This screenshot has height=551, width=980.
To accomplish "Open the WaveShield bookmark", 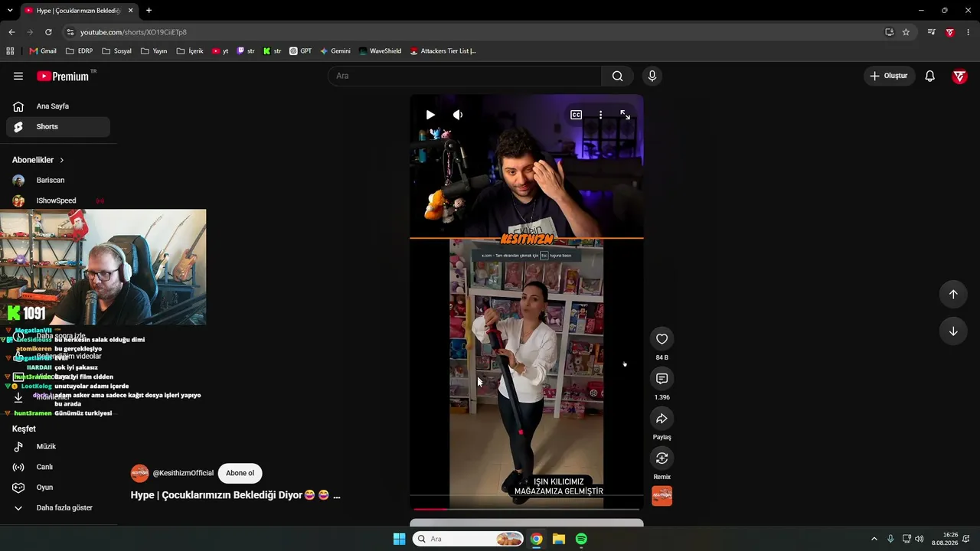I will (380, 51).
